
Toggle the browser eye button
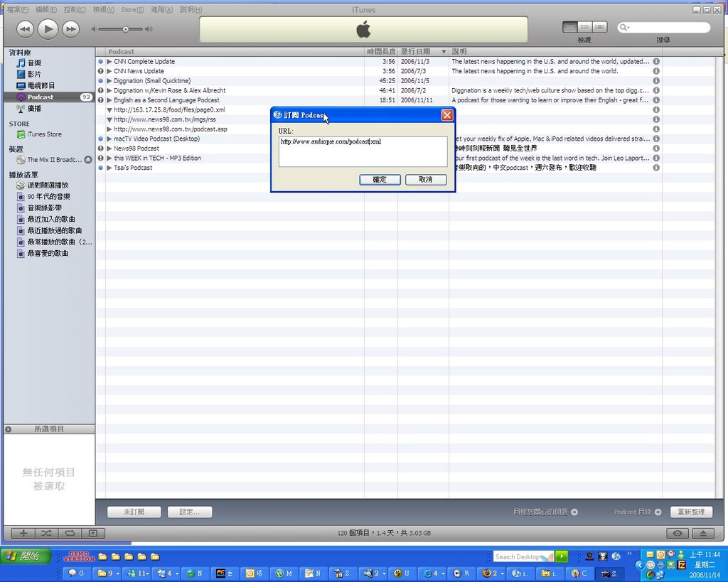(678, 533)
